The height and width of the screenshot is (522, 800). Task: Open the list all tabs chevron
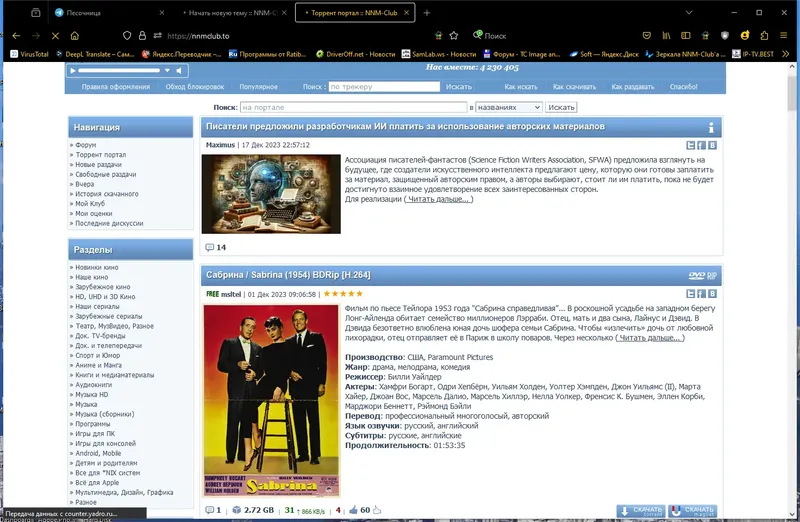pyautogui.click(x=689, y=13)
